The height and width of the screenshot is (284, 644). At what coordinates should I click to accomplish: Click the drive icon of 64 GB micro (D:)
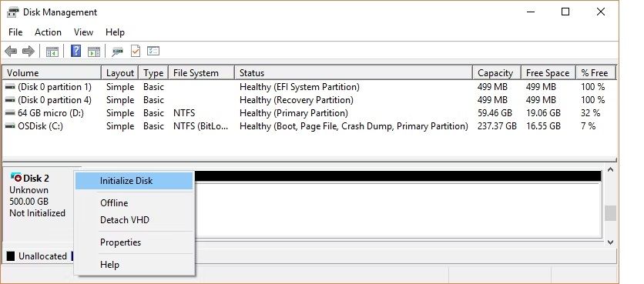[10, 113]
